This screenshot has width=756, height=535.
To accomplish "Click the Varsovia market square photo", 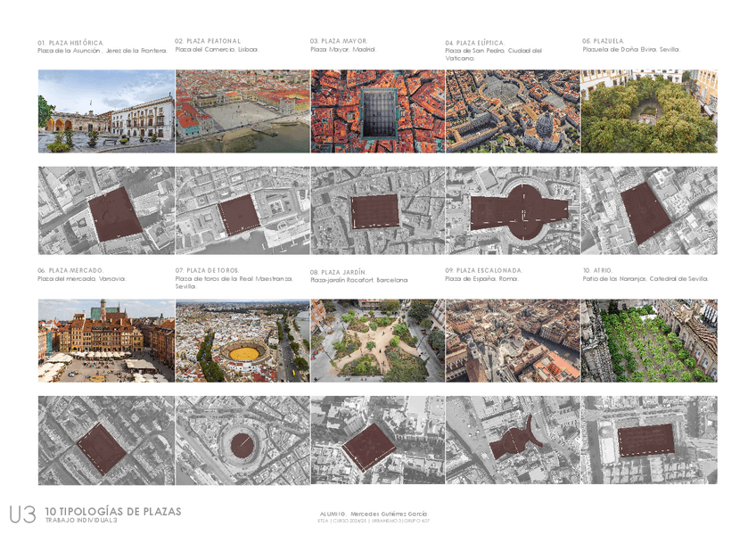I will coord(106,341).
